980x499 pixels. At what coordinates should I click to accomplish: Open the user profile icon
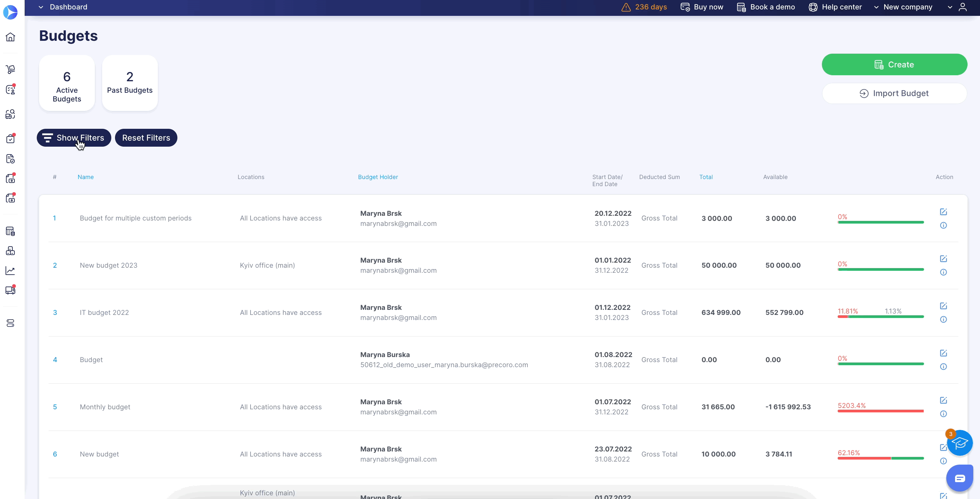962,7
